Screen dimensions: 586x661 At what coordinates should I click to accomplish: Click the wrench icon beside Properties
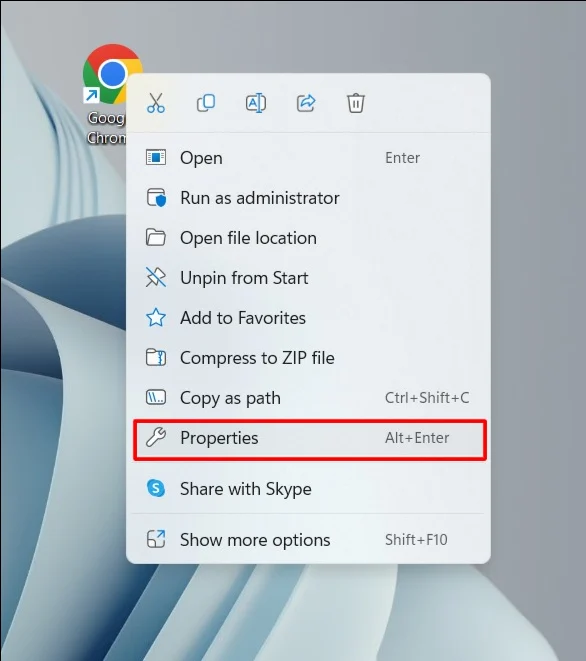click(156, 437)
